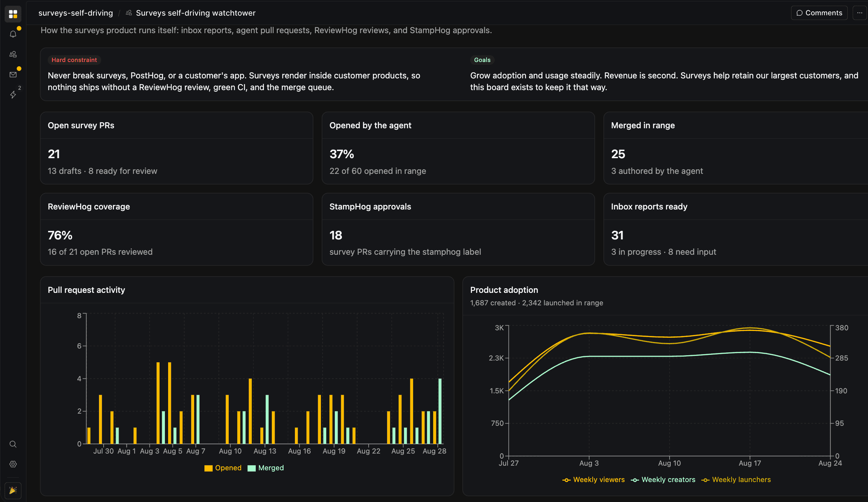Click the Aug 17 label on Product adoption chart
The image size is (868, 502).
[x=750, y=463]
